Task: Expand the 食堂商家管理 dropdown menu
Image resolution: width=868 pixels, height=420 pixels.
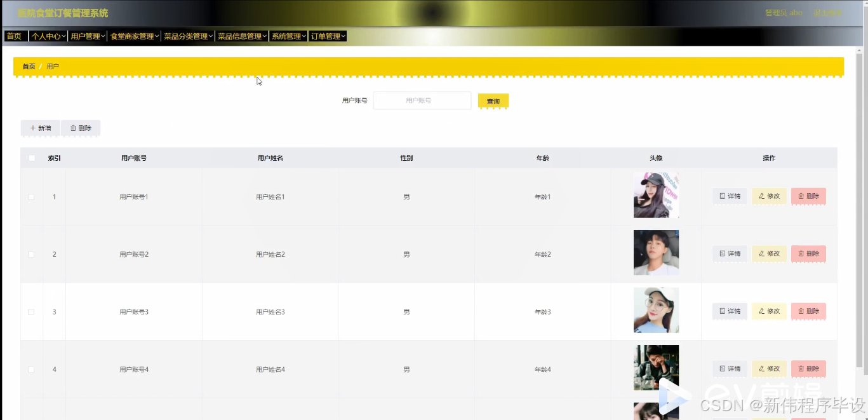Action: (x=134, y=36)
